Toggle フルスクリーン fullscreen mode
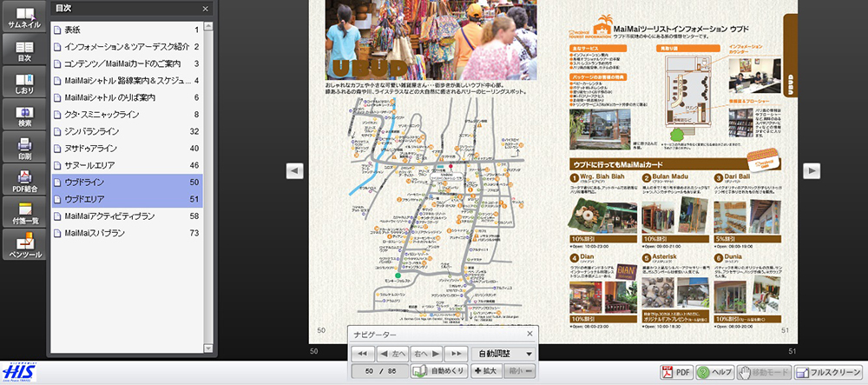Screen dimensions: 868x385 pyautogui.click(x=828, y=372)
